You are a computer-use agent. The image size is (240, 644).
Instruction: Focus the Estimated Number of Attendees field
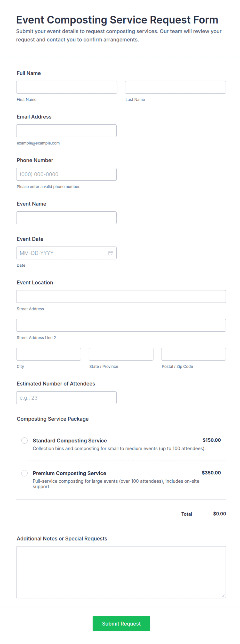click(x=66, y=397)
